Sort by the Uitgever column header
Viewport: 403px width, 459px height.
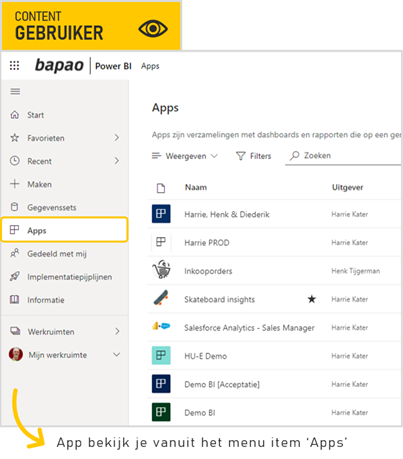[x=347, y=188]
